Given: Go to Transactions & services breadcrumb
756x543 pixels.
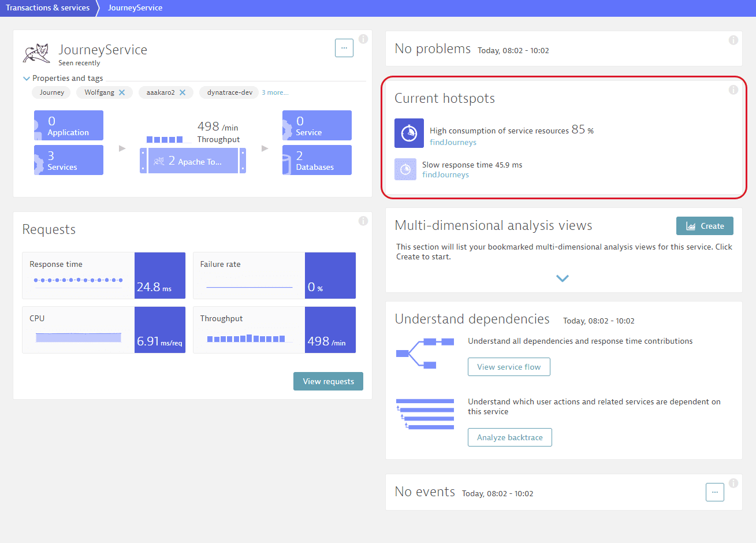Looking at the screenshot, I should click(47, 8).
